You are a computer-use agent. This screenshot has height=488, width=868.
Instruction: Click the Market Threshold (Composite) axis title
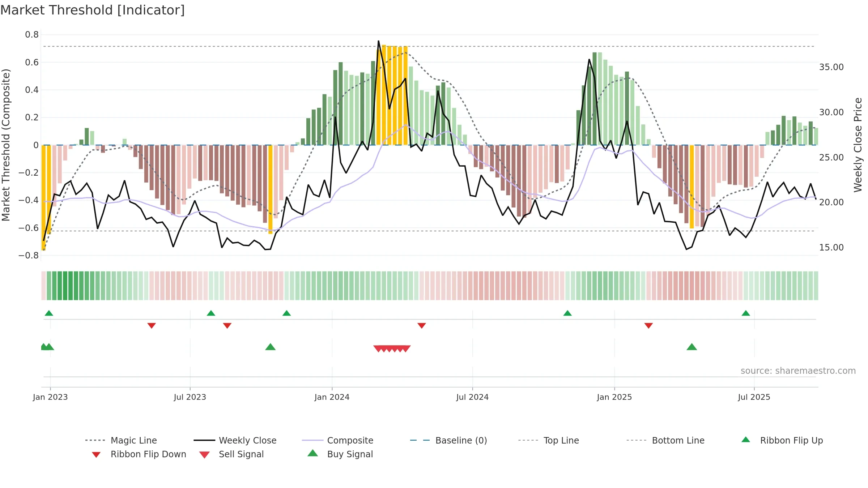[6, 145]
